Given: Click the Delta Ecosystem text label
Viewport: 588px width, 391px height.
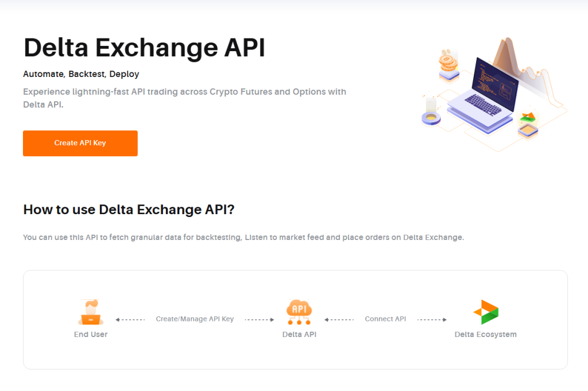Looking at the screenshot, I should (485, 334).
